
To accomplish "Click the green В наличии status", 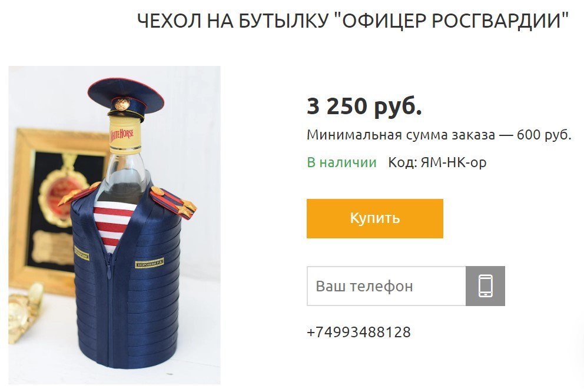I will click(341, 162).
